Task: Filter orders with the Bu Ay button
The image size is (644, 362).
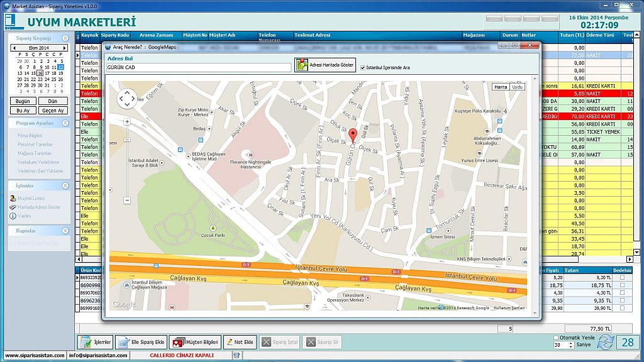Action: (x=23, y=111)
